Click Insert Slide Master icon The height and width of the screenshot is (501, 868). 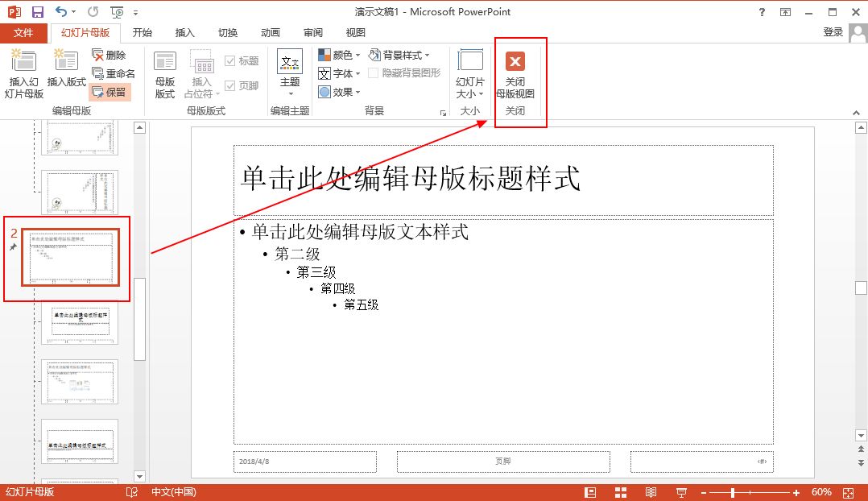[23, 60]
